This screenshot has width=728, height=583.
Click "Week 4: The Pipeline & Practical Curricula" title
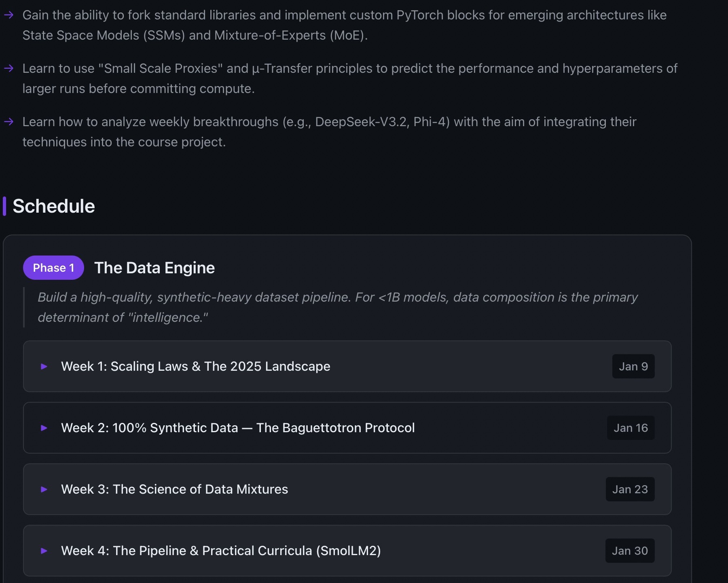221,551
